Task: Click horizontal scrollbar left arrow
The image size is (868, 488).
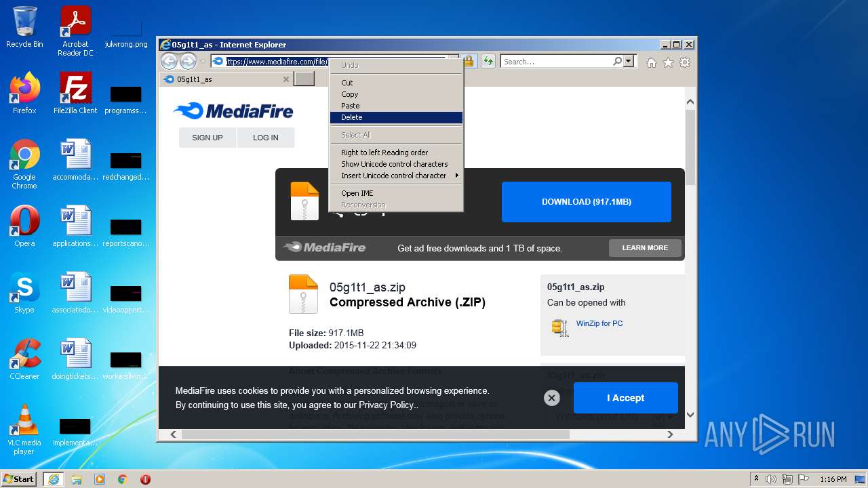Action: pos(174,434)
